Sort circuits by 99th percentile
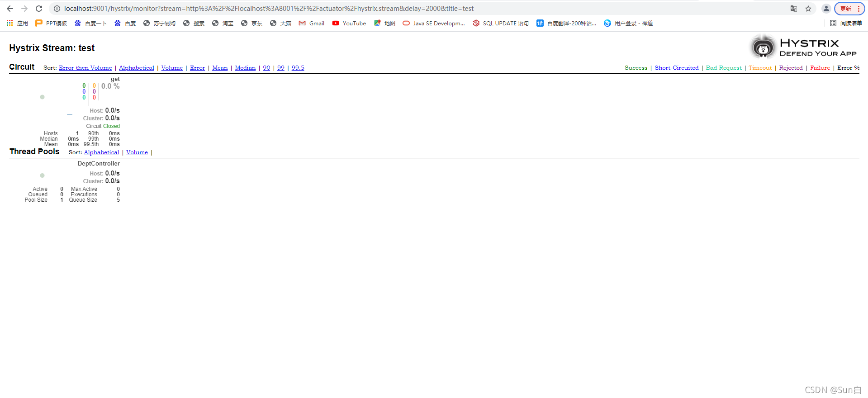Viewport: 868px width, 398px height. 281,68
